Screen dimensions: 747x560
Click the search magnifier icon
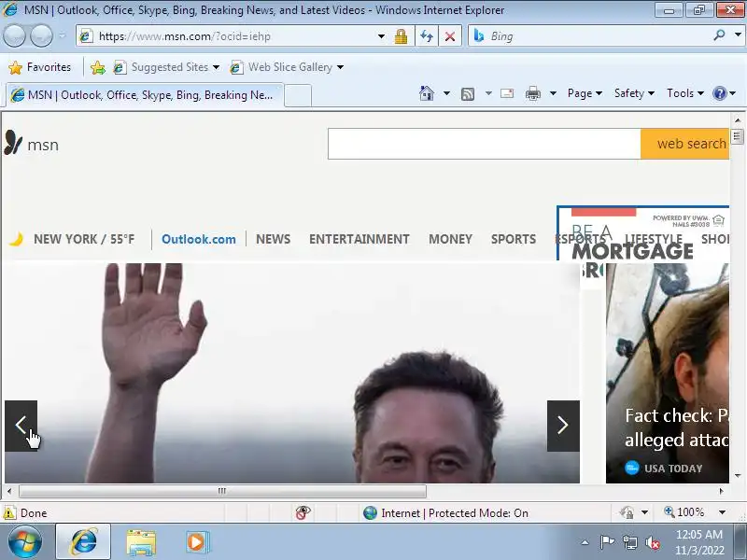(x=719, y=35)
